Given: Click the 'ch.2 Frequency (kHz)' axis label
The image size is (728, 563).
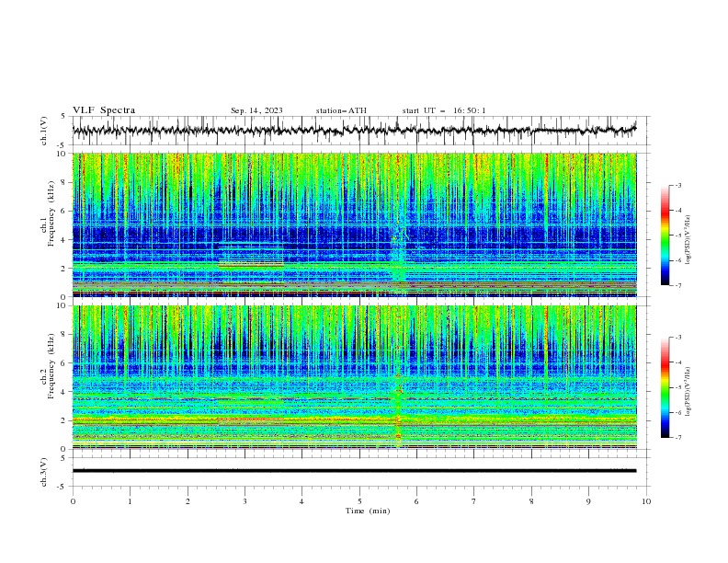Looking at the screenshot, I should tap(48, 366).
